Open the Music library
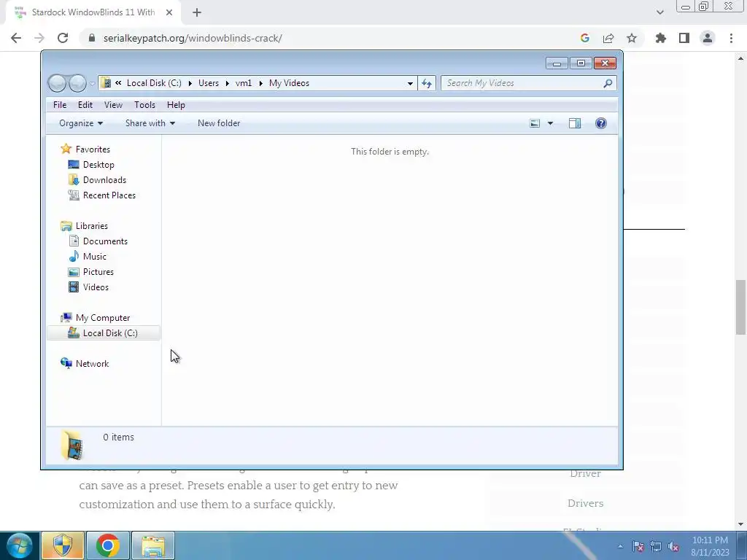 tap(94, 256)
